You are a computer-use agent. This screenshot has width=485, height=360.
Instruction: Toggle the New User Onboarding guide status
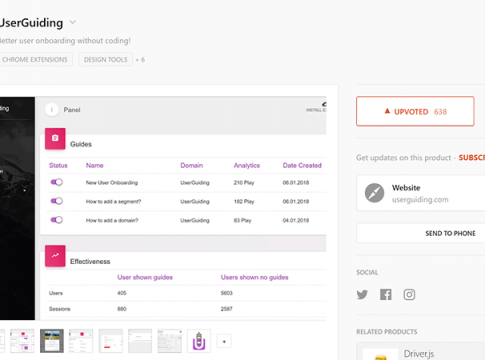(x=57, y=182)
